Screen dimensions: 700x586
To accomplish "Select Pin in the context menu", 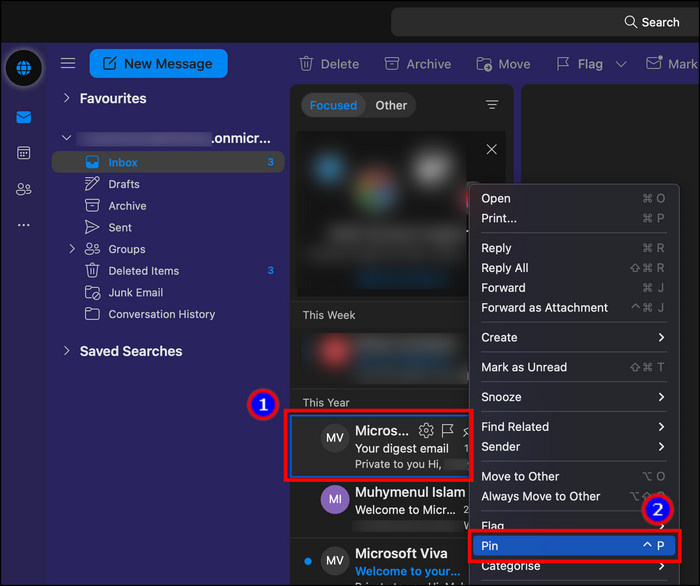I will 574,546.
